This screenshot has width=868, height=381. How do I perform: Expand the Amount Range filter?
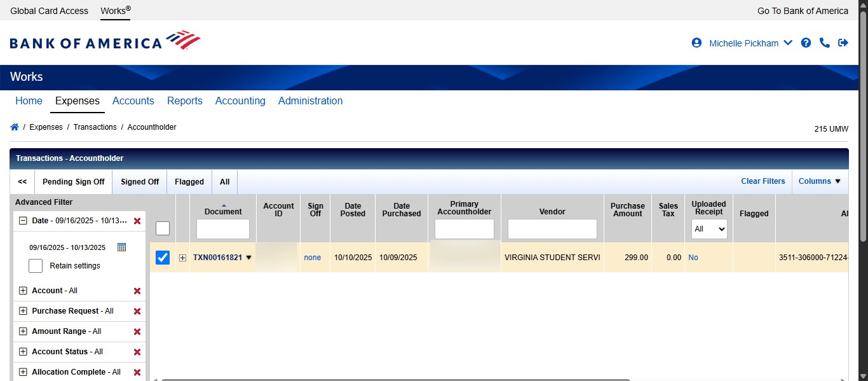22,331
